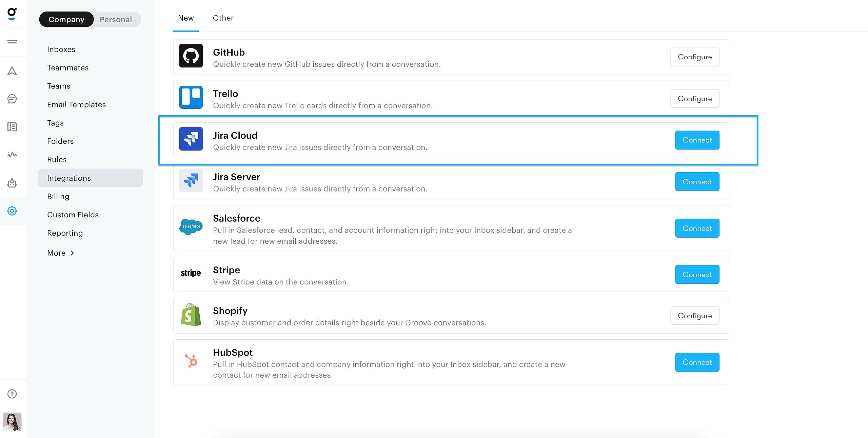Screen dimensions: 868x438
Task: Connect the Stripe integration
Action: pyautogui.click(x=697, y=274)
